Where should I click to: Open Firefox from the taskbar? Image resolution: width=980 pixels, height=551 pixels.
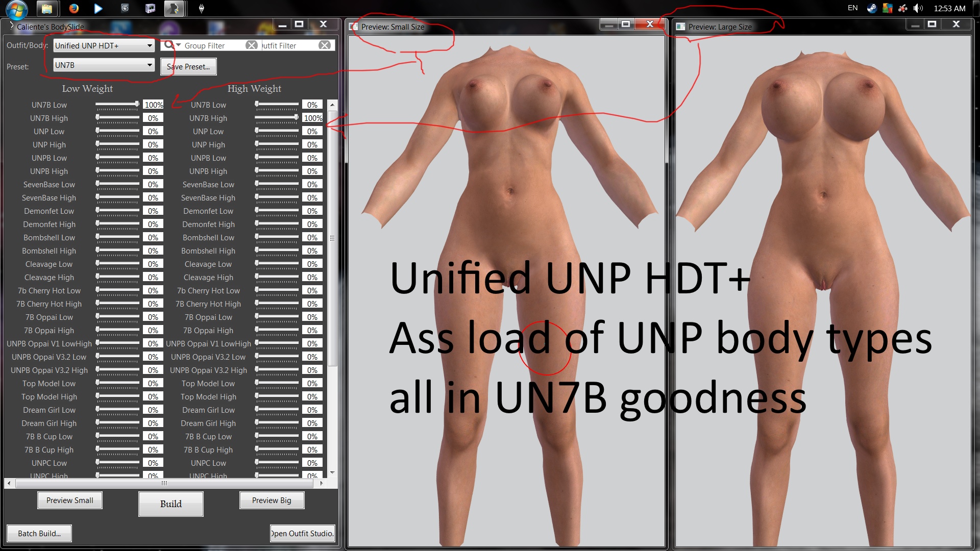tap(74, 8)
